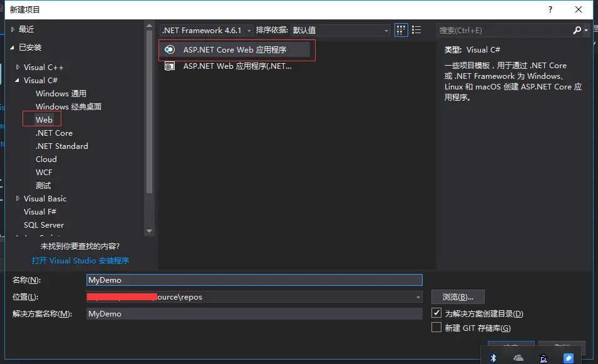Image resolution: width=598 pixels, height=364 pixels.
Task: Select the SQL Server node
Action: [44, 225]
